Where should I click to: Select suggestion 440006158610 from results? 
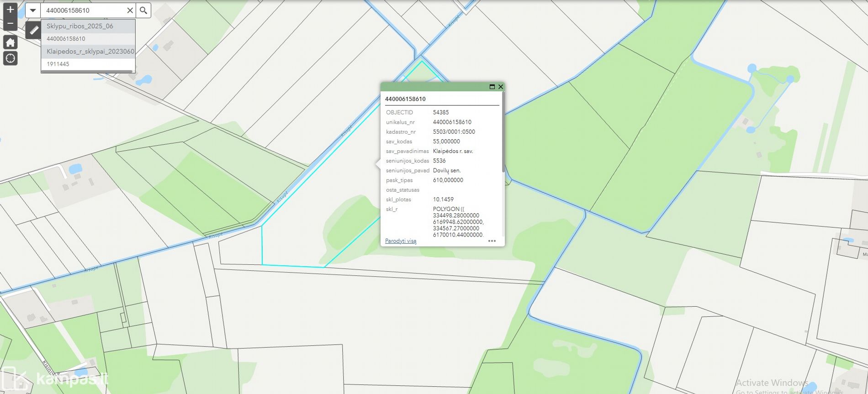click(x=66, y=39)
